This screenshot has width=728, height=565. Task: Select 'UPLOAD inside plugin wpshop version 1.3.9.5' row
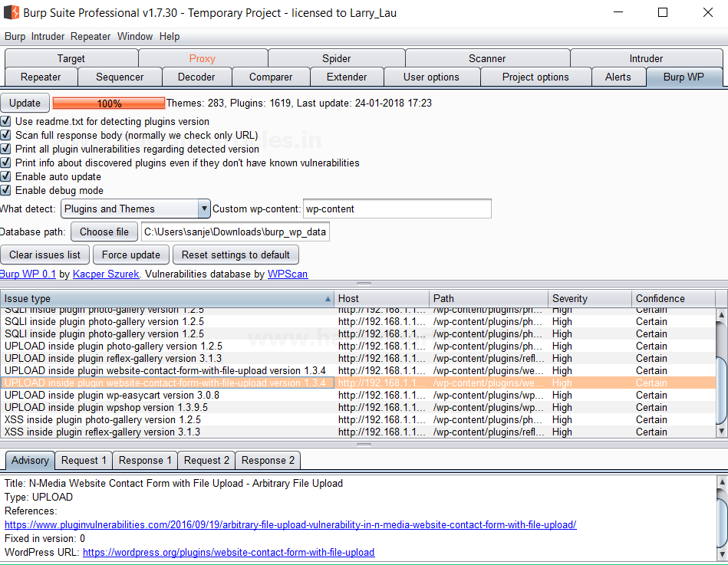coord(357,407)
